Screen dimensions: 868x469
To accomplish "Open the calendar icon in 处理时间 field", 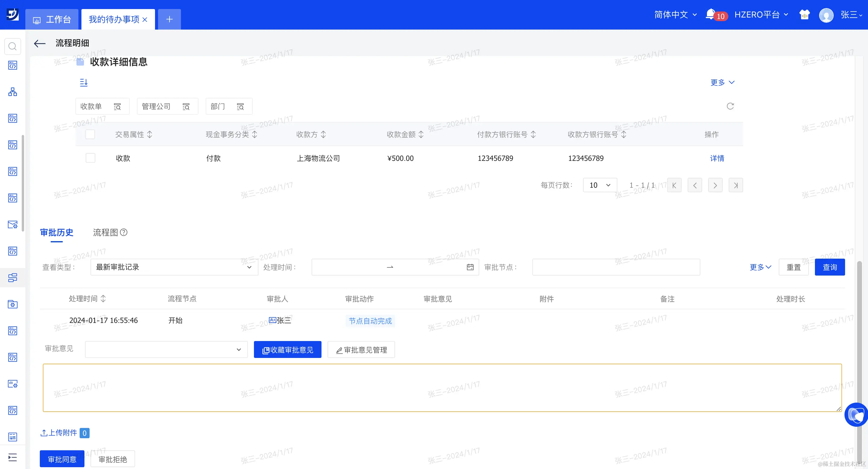I will pyautogui.click(x=470, y=267).
